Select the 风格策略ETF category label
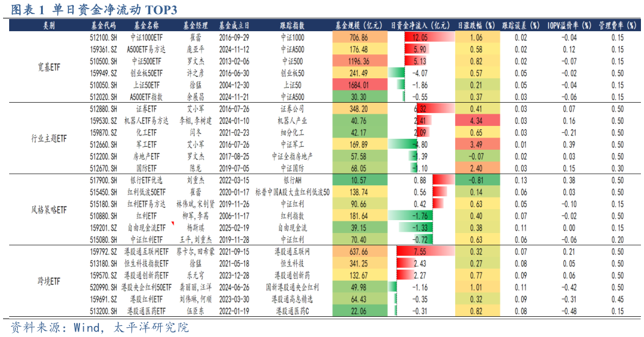Image resolution: width=644 pixels, height=337 pixels. click(x=49, y=210)
